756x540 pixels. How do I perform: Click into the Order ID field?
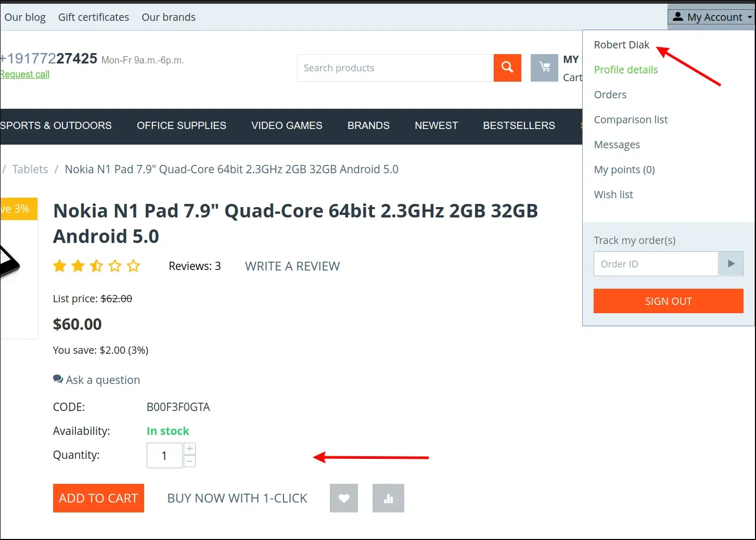coord(656,264)
